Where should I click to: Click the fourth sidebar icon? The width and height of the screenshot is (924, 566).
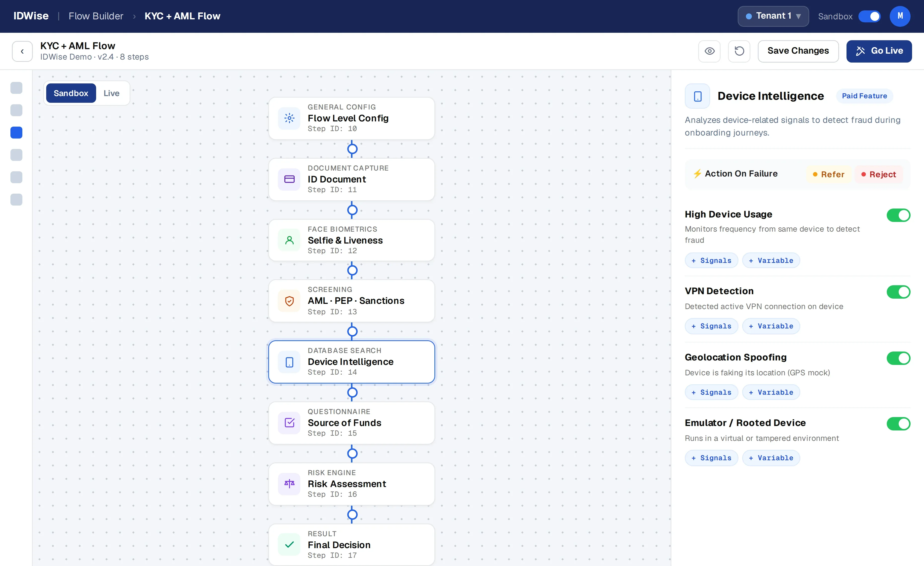coord(16,155)
